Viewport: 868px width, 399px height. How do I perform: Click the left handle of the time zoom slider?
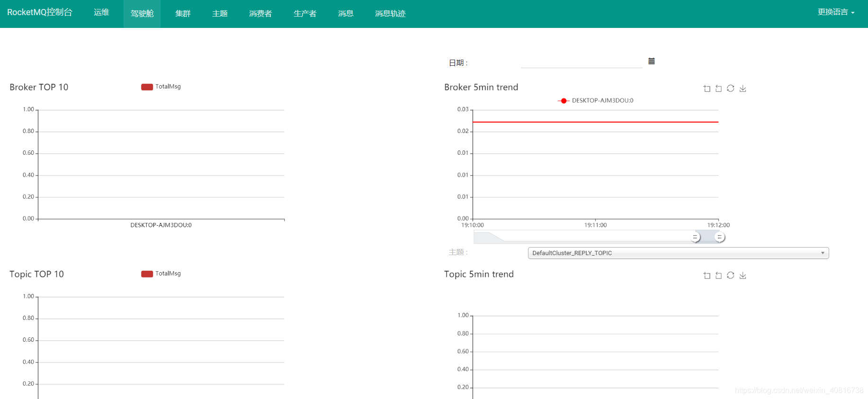click(x=695, y=237)
